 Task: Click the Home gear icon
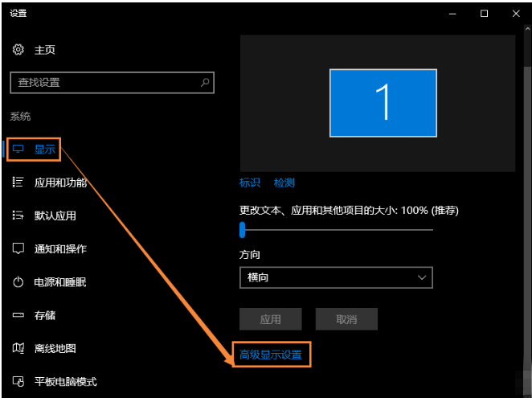tap(18, 50)
